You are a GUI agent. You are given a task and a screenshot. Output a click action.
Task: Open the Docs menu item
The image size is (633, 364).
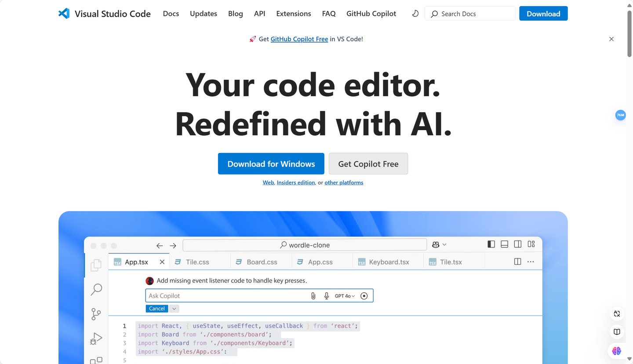pos(171,14)
